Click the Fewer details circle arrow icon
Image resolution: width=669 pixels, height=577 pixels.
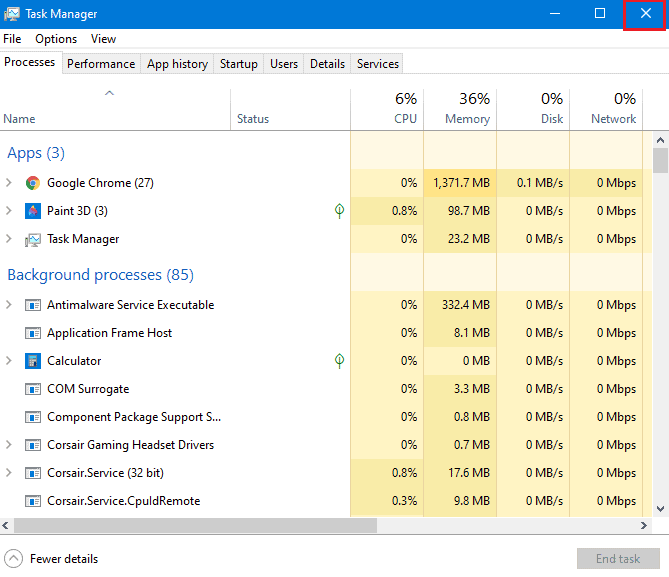pyautogui.click(x=13, y=559)
